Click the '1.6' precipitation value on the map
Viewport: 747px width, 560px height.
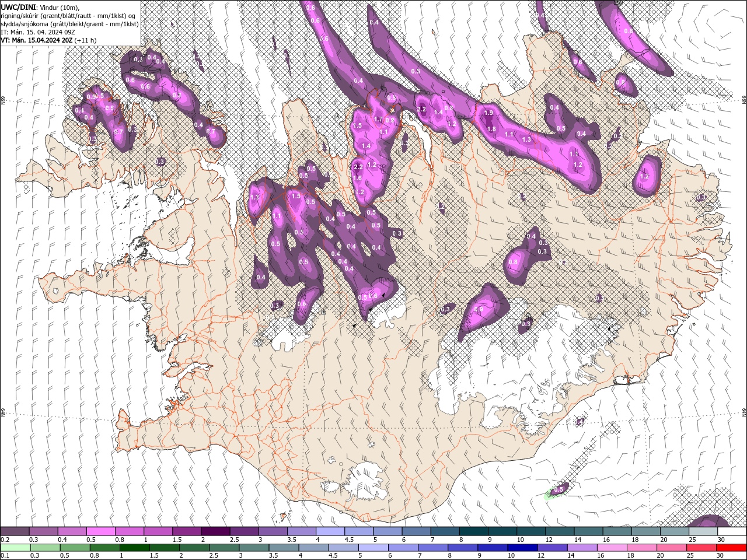pos(358,178)
